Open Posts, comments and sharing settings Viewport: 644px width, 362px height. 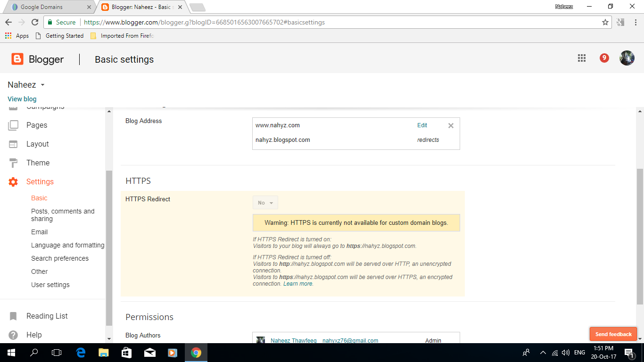(63, 215)
